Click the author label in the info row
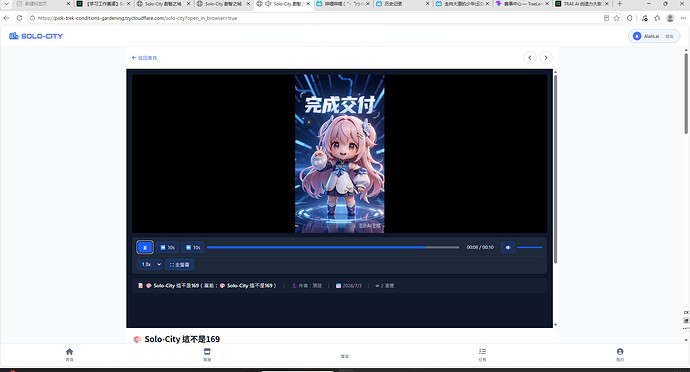This screenshot has height=372, width=690. pos(307,286)
